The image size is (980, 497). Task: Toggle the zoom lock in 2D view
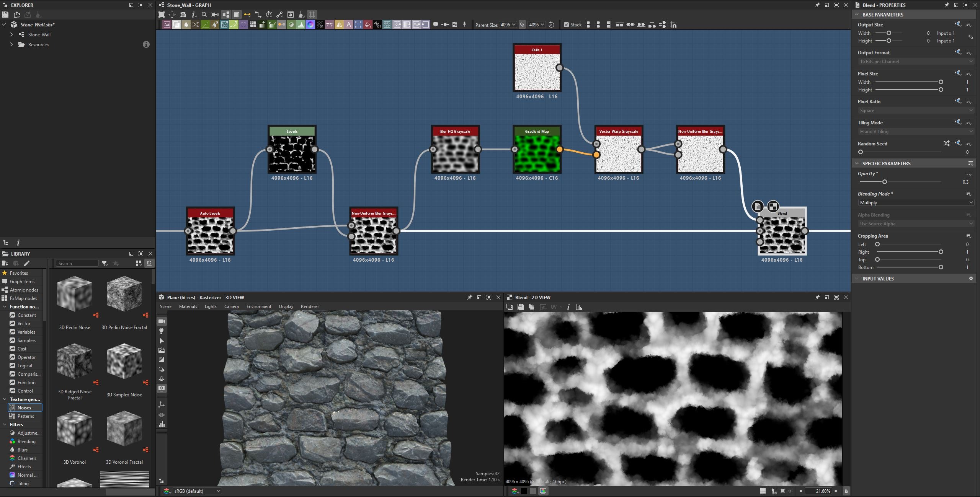coord(846,491)
